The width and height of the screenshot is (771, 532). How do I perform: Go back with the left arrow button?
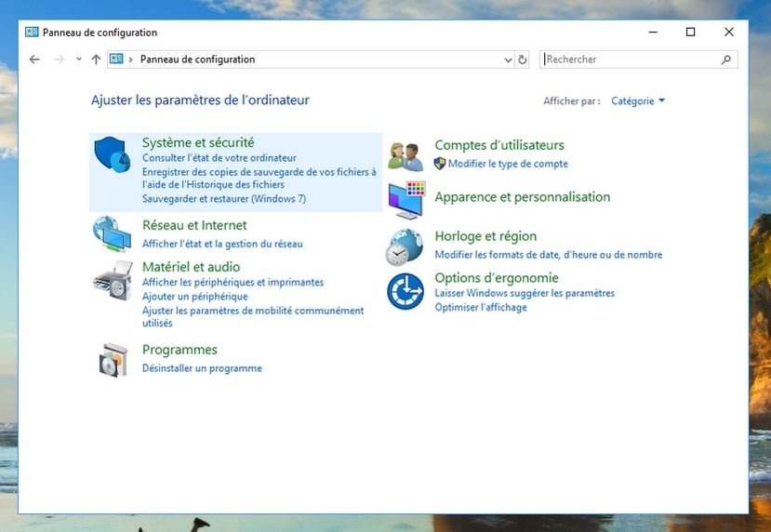point(34,60)
